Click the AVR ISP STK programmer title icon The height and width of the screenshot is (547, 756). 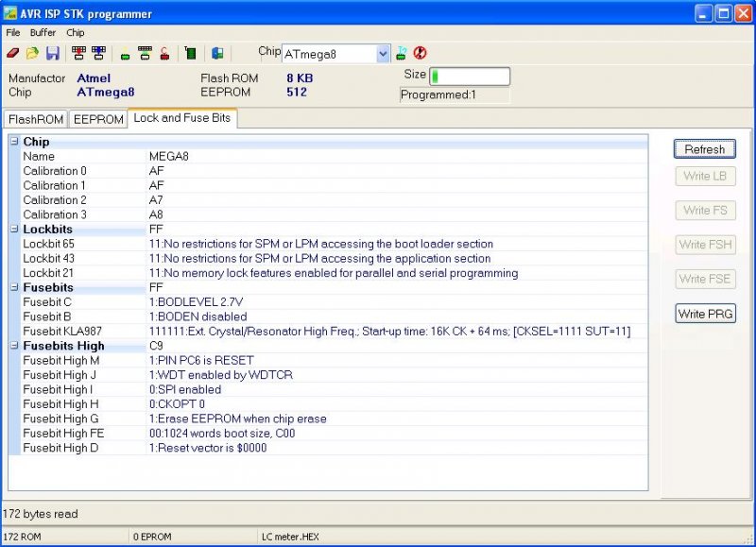click(x=9, y=13)
